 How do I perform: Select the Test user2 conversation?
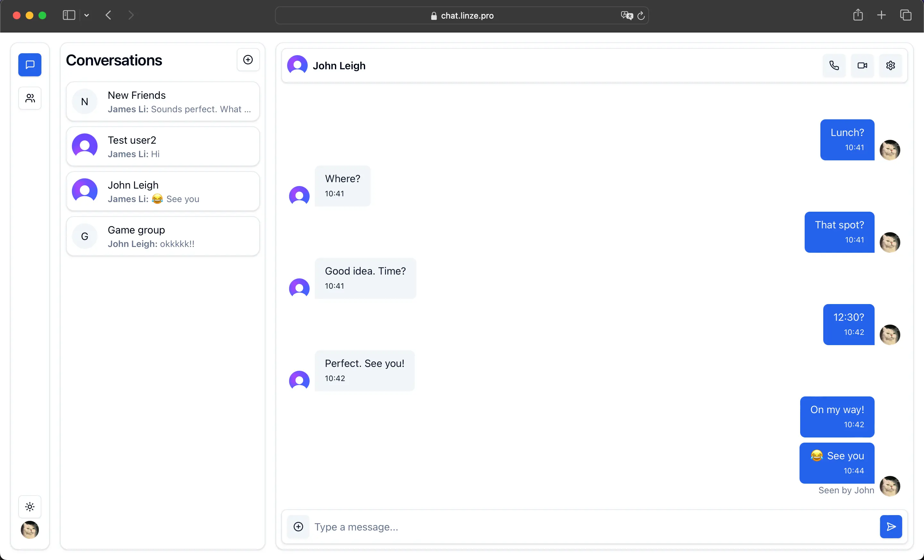pyautogui.click(x=163, y=147)
